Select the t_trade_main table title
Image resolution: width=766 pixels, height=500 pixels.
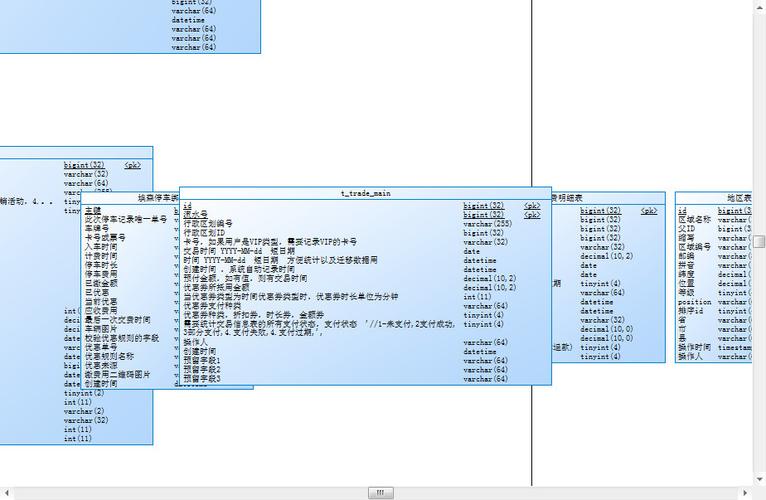tap(365, 194)
